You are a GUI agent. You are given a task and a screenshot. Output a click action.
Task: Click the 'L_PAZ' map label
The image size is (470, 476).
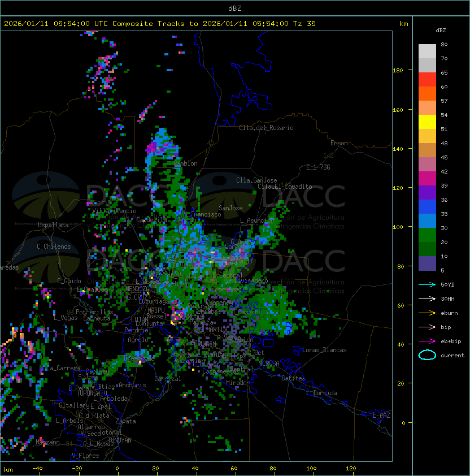click(x=381, y=416)
